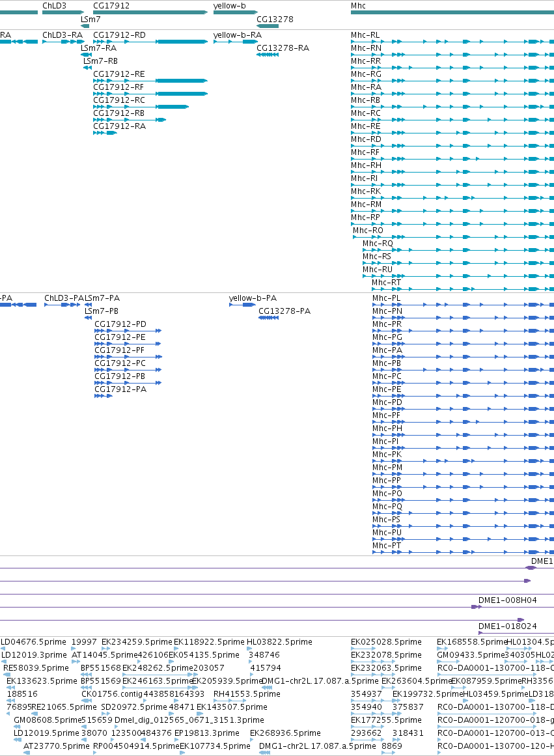Select transcript CG17912-RE
The height and width of the screenshot is (756, 554).
point(118,74)
